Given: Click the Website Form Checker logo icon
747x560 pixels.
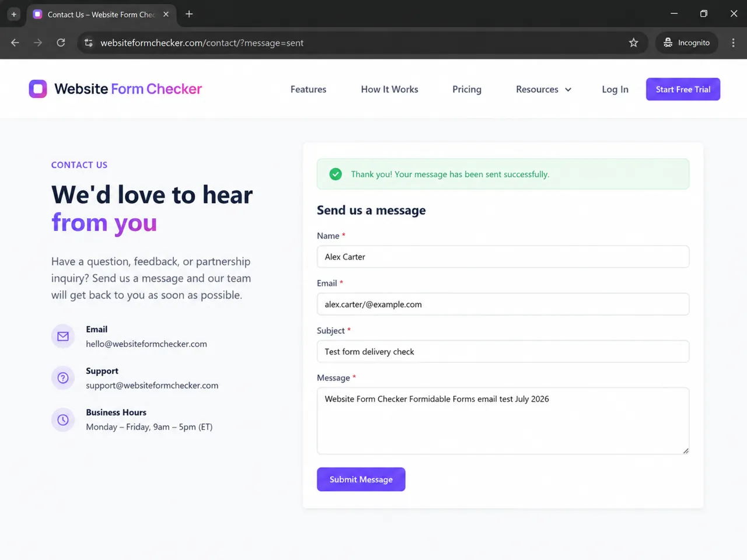Looking at the screenshot, I should click(x=38, y=89).
